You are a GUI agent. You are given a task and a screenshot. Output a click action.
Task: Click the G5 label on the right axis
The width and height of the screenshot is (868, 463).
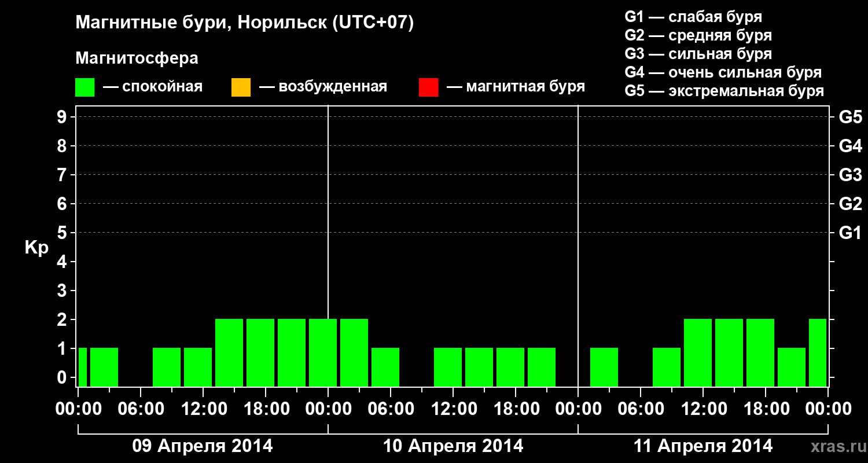pos(850,117)
